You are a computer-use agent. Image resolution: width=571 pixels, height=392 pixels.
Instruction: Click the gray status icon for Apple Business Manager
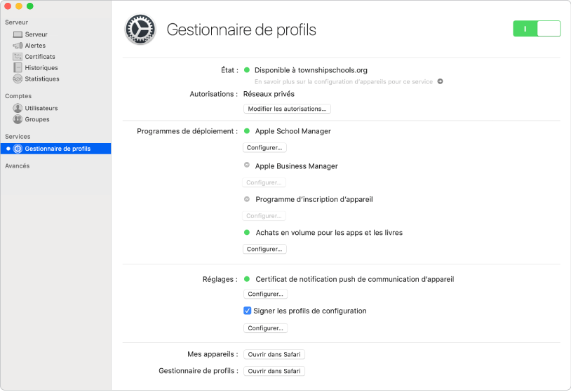click(x=246, y=165)
